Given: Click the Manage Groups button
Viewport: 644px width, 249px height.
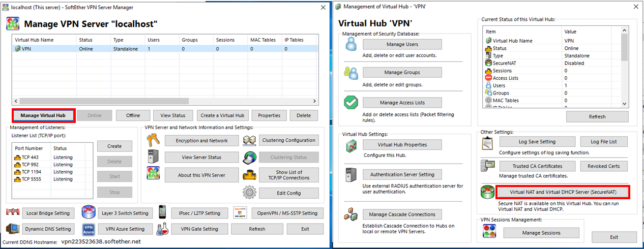Looking at the screenshot, I should pyautogui.click(x=402, y=72).
